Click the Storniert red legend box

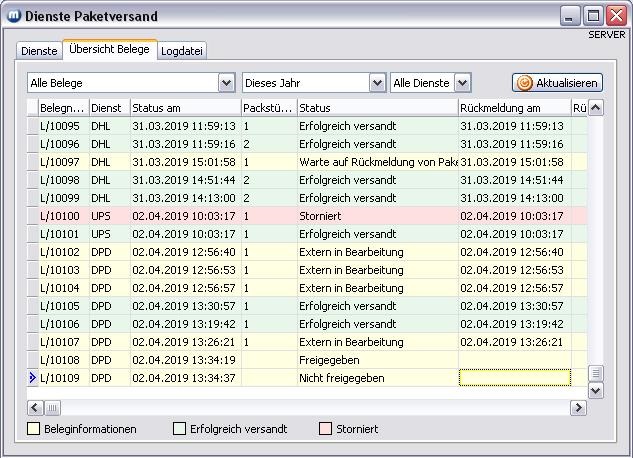click(324, 429)
